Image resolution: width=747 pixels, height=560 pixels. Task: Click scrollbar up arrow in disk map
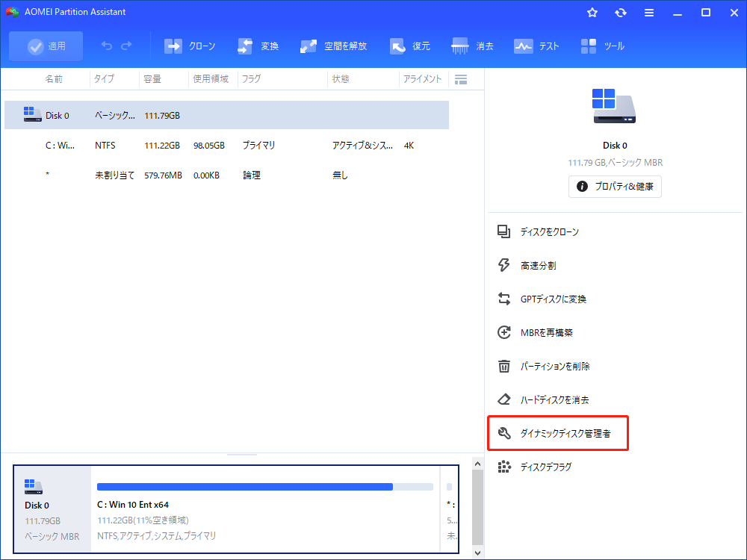(477, 464)
